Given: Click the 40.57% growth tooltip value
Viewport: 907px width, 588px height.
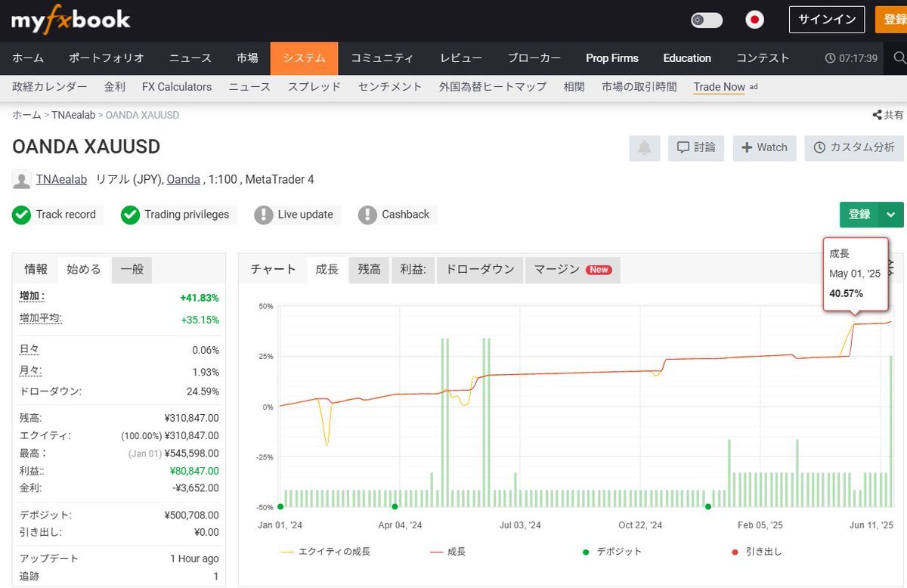Looking at the screenshot, I should (846, 293).
